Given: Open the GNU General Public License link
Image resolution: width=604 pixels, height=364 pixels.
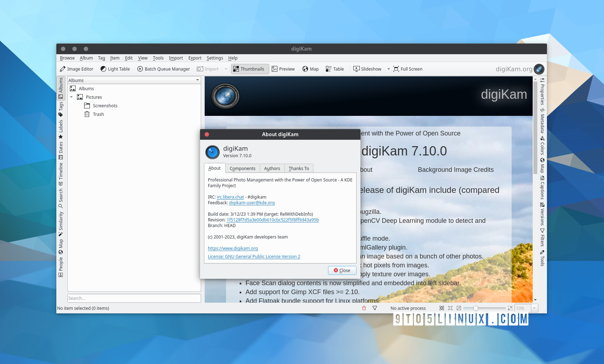Looking at the screenshot, I should click(254, 257).
